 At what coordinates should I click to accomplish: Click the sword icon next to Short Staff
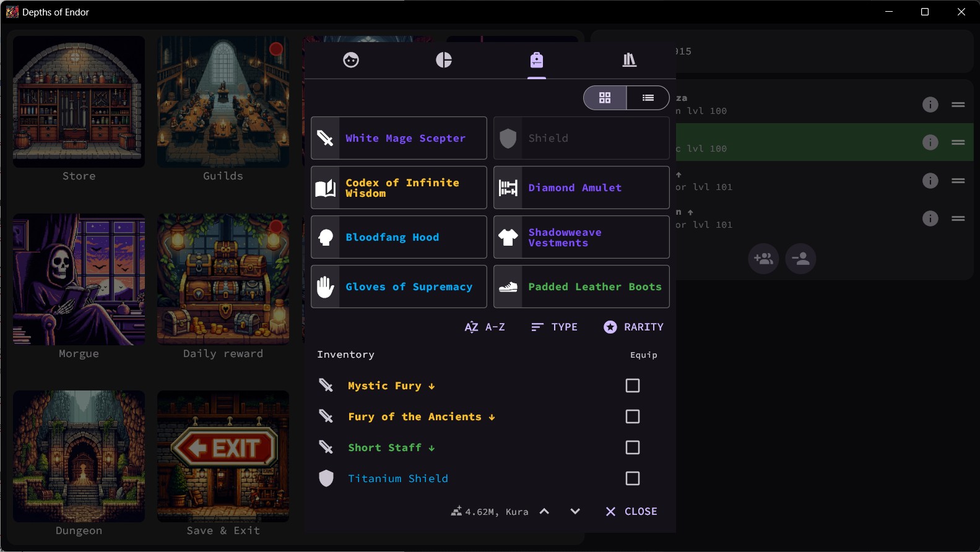[326, 447]
